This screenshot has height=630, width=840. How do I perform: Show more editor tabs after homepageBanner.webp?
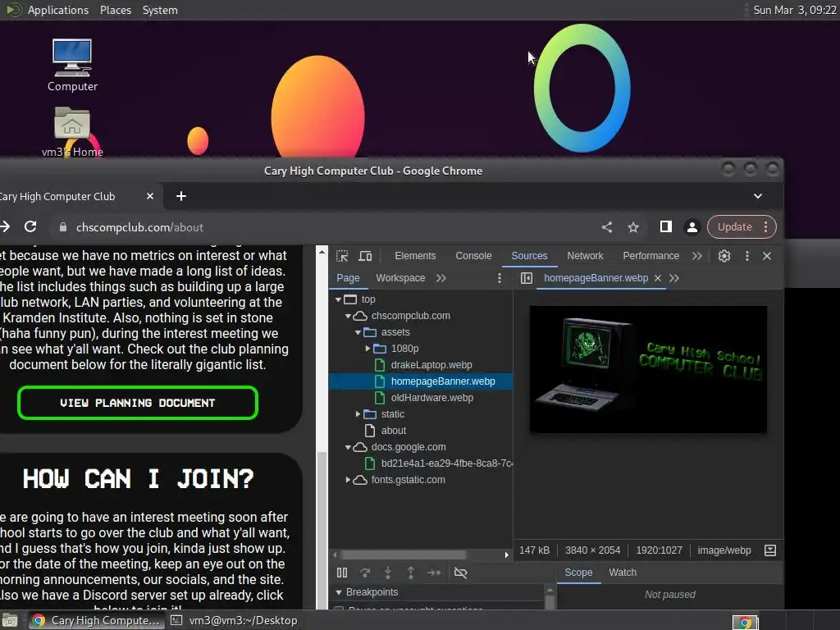(x=674, y=278)
